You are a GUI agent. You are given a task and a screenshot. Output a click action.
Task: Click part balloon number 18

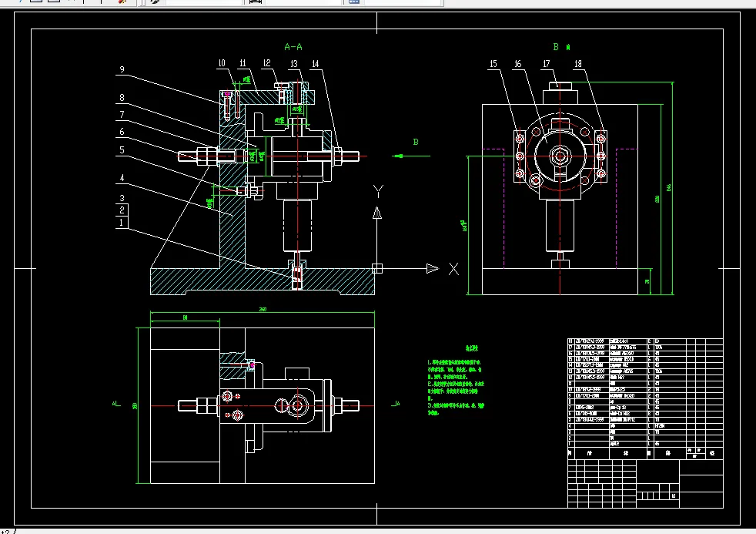pyautogui.click(x=578, y=64)
